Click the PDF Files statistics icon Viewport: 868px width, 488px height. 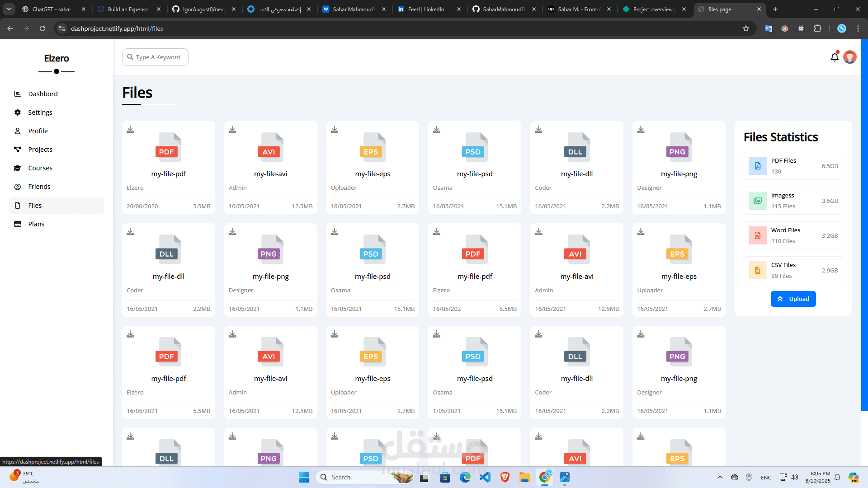[758, 166]
